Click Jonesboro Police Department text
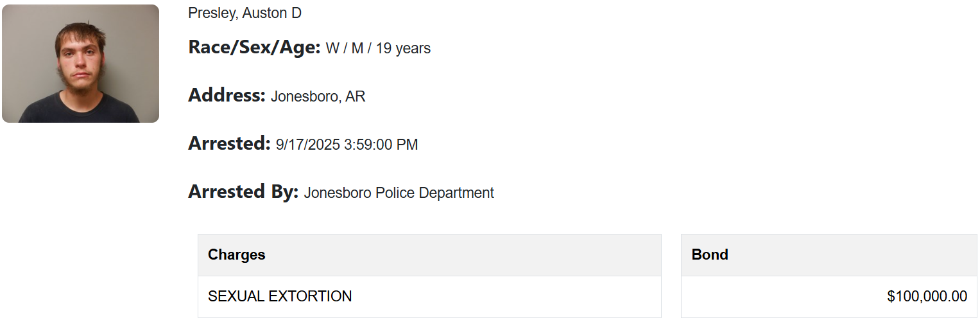 399,193
